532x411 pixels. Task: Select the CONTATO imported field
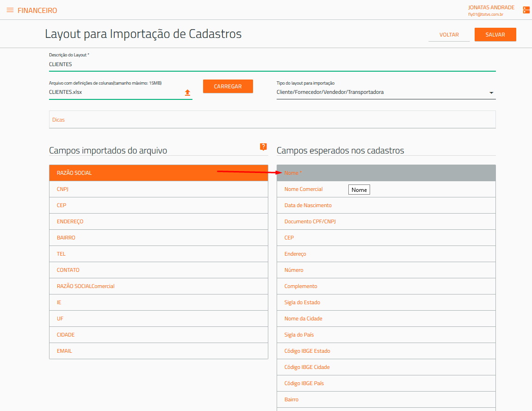159,270
